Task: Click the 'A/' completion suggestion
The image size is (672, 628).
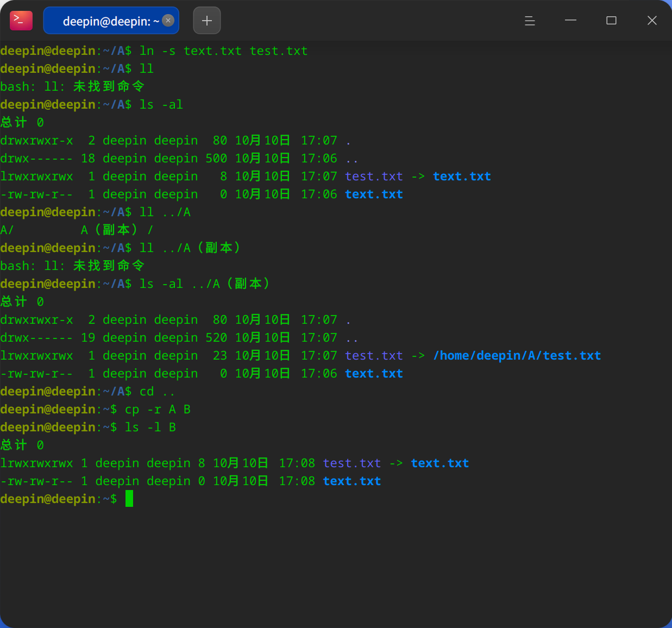Action: point(7,230)
